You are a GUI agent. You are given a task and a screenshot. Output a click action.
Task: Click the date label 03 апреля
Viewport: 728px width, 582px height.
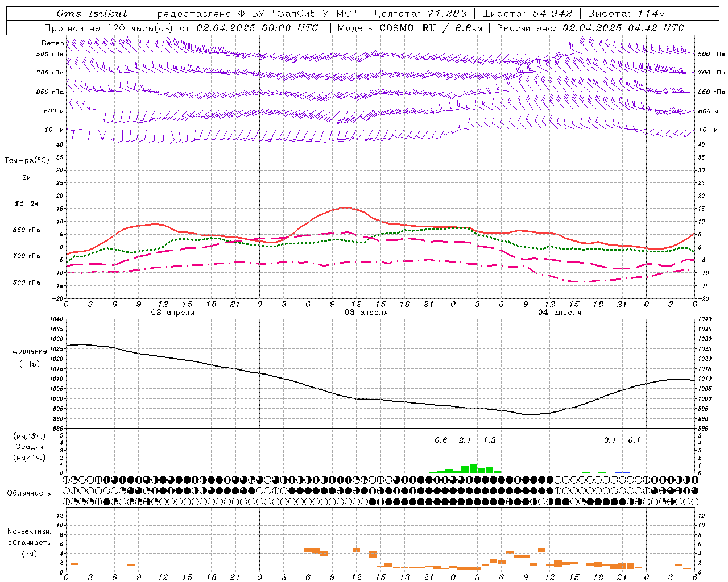tap(366, 313)
